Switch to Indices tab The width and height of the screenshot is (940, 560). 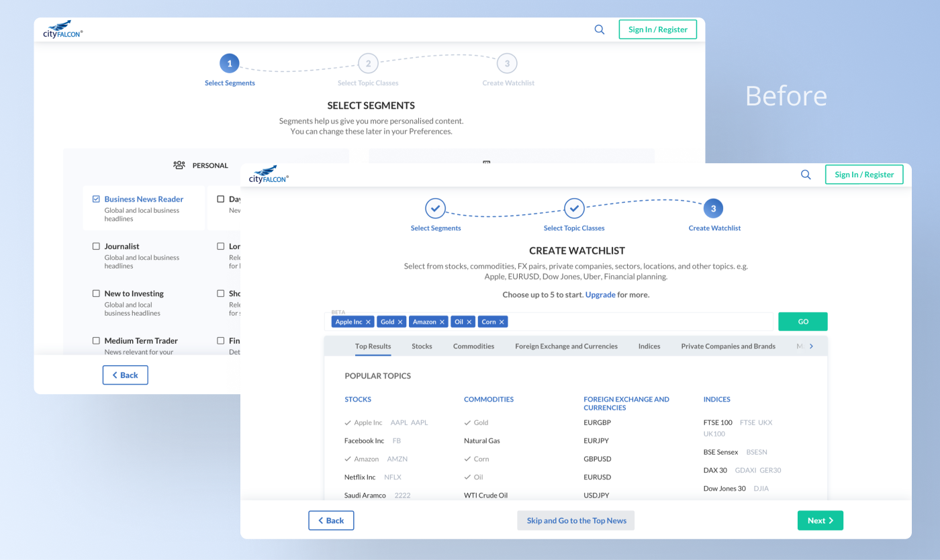click(x=649, y=346)
